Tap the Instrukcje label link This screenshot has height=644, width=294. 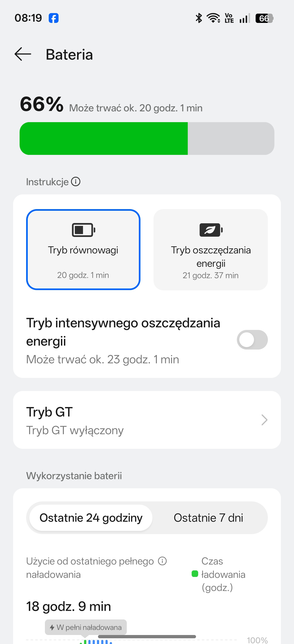tap(47, 182)
